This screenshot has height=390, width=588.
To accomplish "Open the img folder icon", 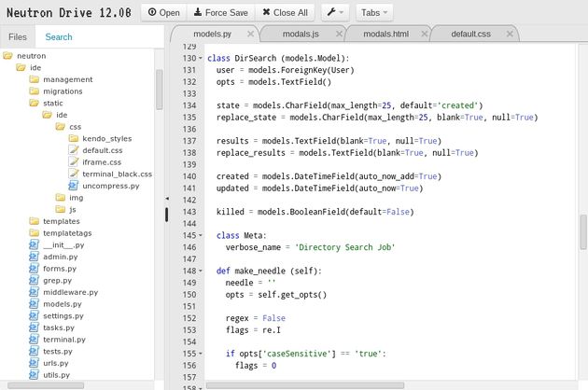I will 61,198.
